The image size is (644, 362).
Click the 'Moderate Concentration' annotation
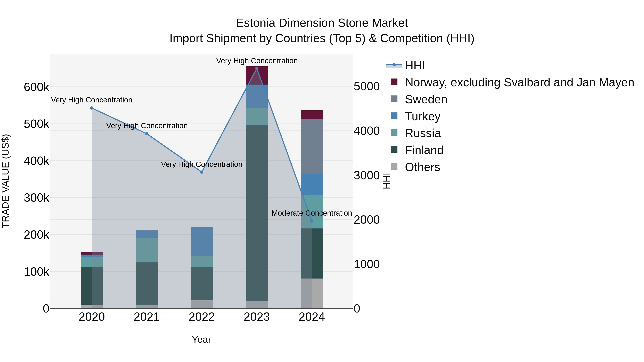312,213
